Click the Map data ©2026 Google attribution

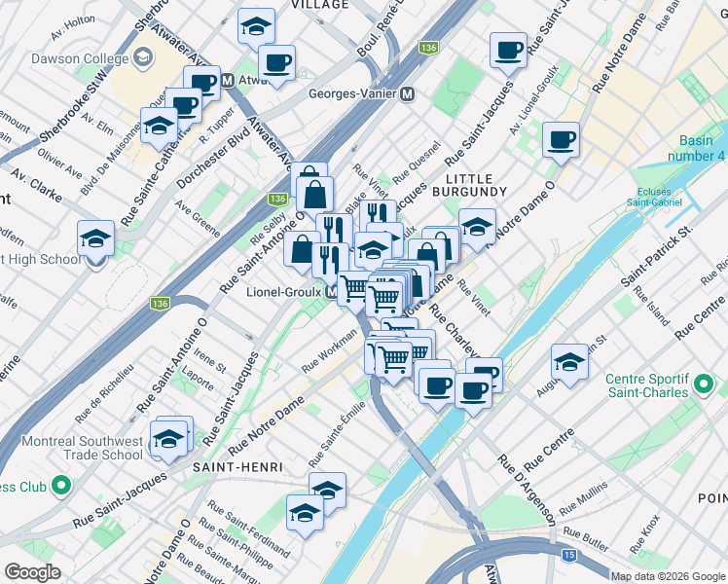point(668,576)
